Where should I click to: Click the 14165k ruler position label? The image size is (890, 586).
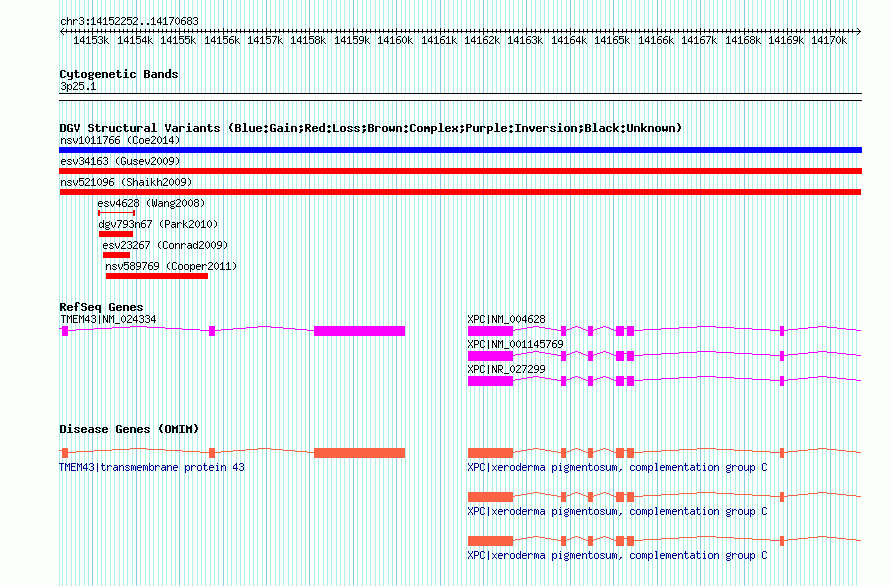[x=612, y=40]
